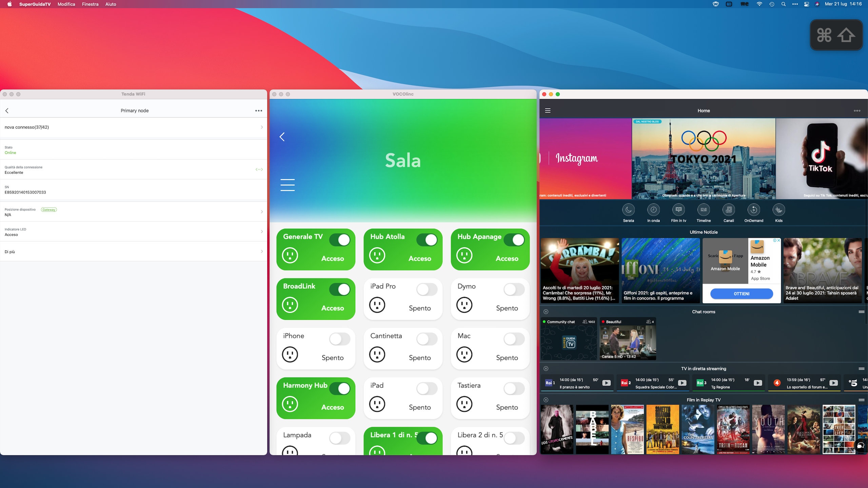Open Wi-Fi status in menu bar
The width and height of the screenshot is (868, 488).
[759, 4]
